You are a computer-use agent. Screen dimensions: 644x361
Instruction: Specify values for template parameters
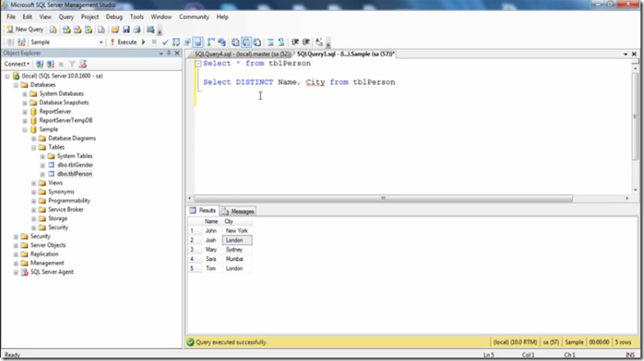319,42
